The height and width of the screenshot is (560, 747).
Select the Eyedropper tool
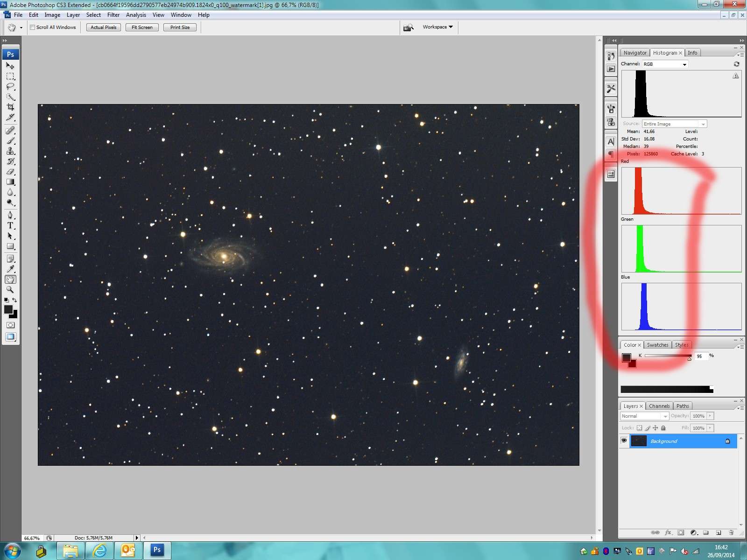[10, 269]
